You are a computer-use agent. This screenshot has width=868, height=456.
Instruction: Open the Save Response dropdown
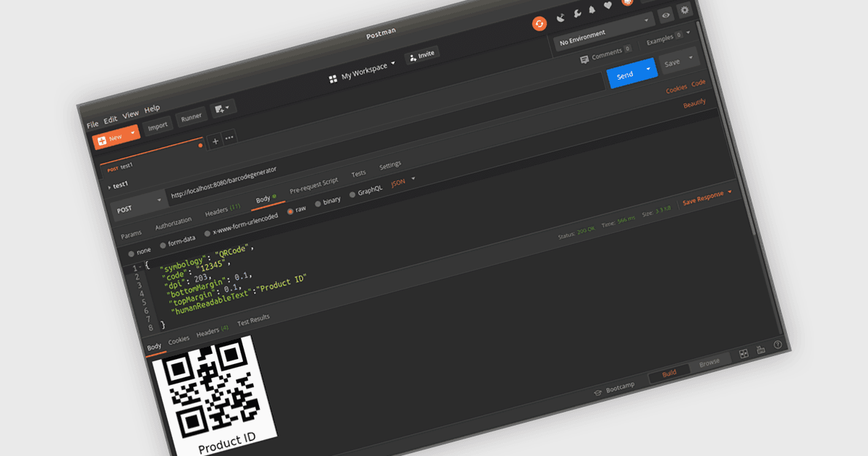pos(707,197)
